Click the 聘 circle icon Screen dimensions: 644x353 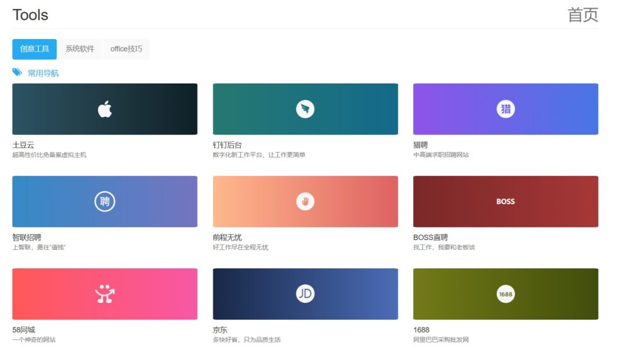[x=105, y=201]
